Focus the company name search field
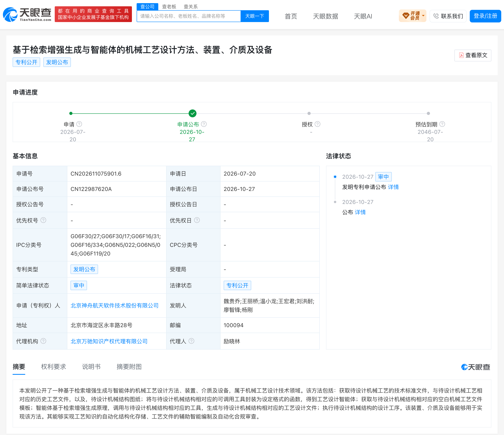Screen dimensions: 504x435 189,16
